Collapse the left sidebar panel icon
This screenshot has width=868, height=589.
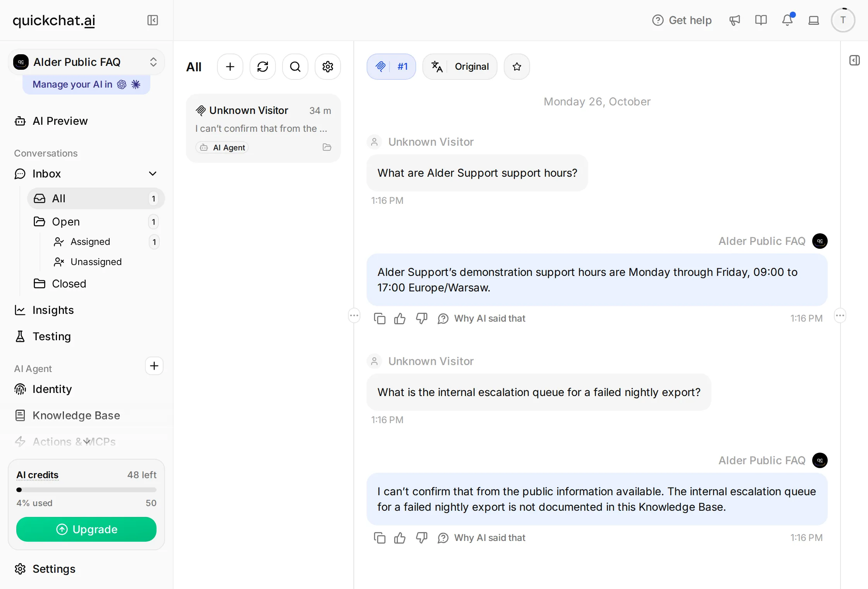pos(153,20)
